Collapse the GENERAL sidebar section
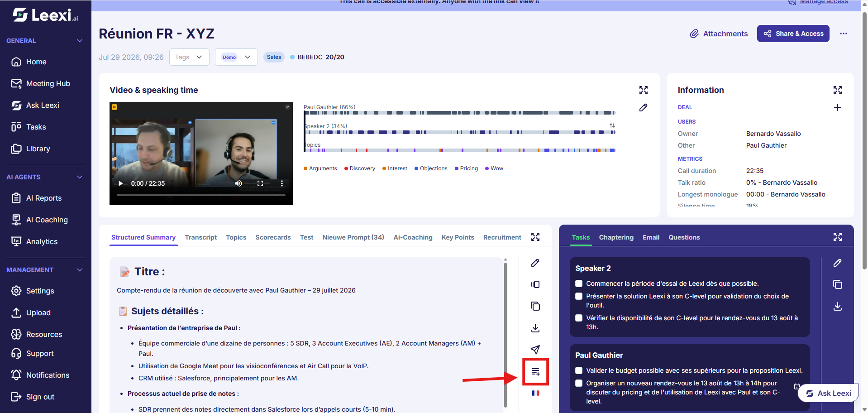Image resolution: width=868 pixels, height=413 pixels. click(x=80, y=41)
